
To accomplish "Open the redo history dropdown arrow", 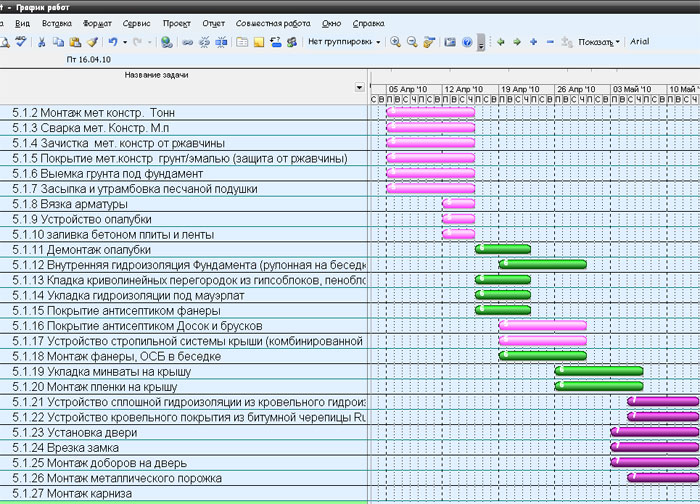I will pos(150,42).
